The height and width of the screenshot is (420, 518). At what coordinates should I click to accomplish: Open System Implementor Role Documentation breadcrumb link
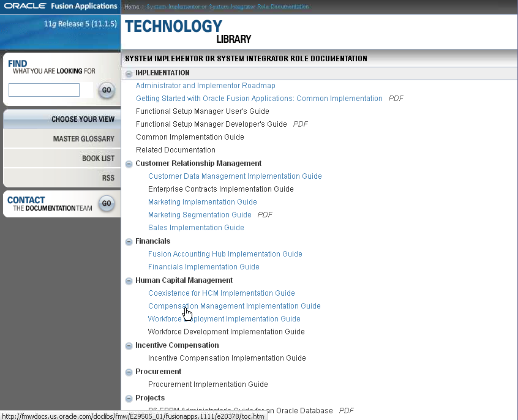click(x=228, y=7)
